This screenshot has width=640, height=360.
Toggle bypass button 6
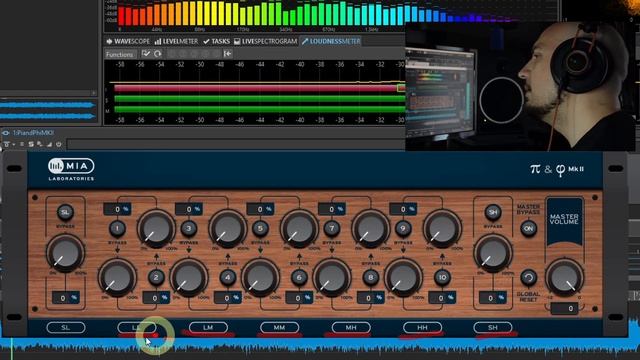tap(299, 278)
